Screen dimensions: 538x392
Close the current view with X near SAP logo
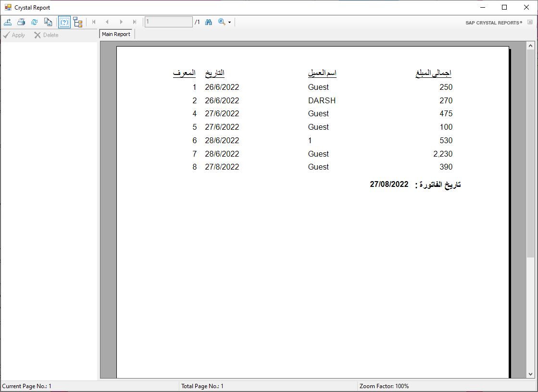530,22
